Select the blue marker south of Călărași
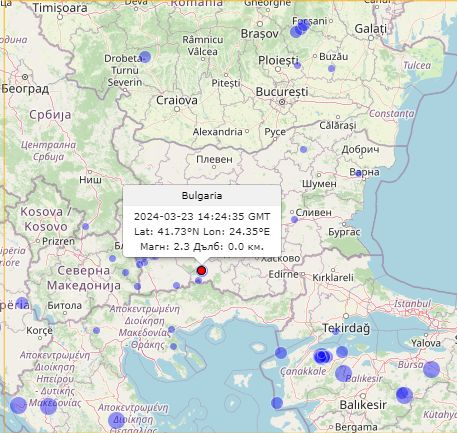The height and width of the screenshot is (433, 457). click(x=303, y=149)
